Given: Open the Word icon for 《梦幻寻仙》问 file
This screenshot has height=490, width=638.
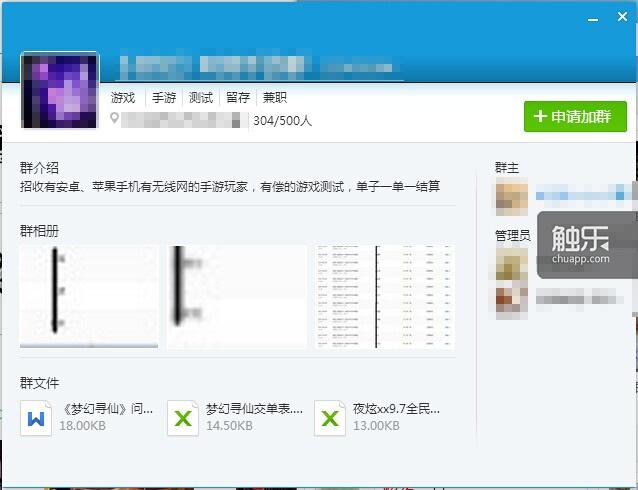Looking at the screenshot, I should (36, 417).
